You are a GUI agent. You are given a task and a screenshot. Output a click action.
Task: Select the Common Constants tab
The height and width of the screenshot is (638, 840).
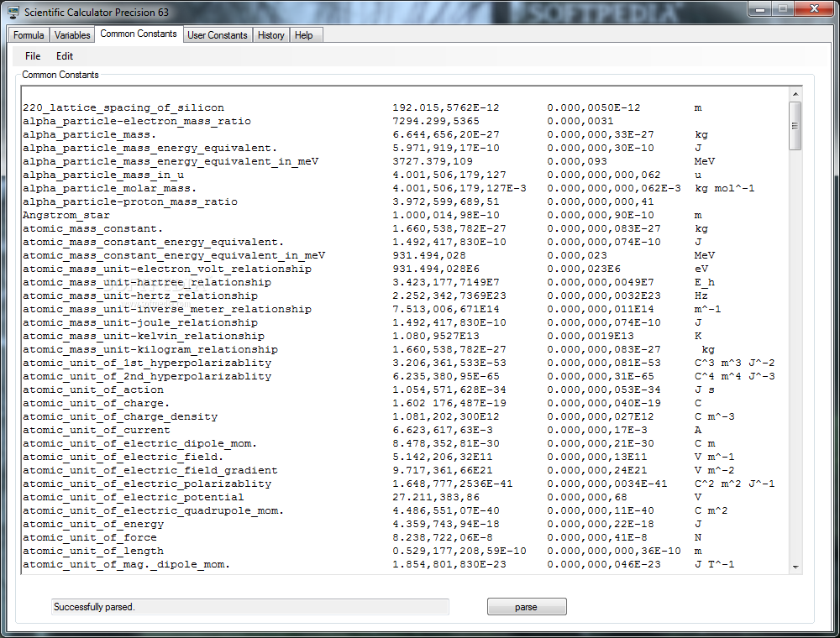pos(139,34)
